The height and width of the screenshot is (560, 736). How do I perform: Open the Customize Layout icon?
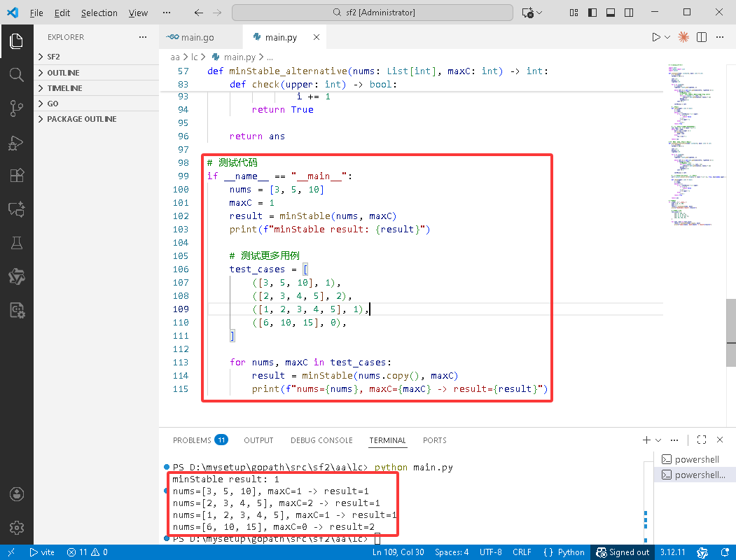pos(574,13)
